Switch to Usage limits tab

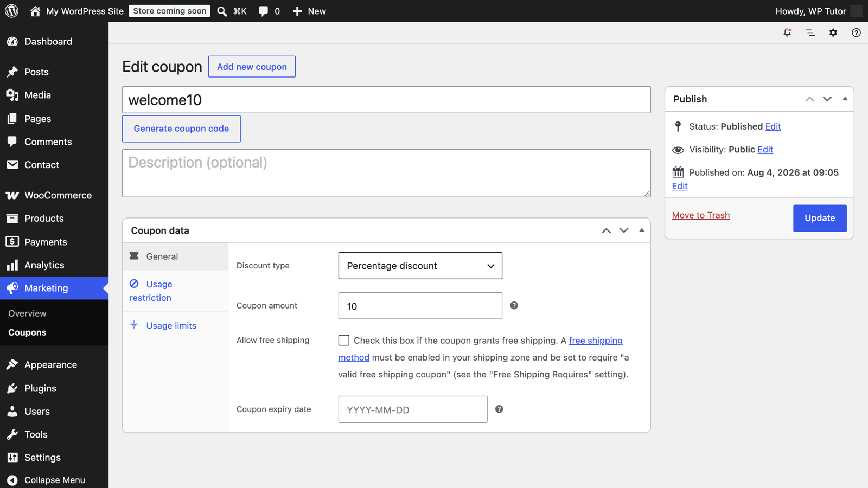pos(176,325)
